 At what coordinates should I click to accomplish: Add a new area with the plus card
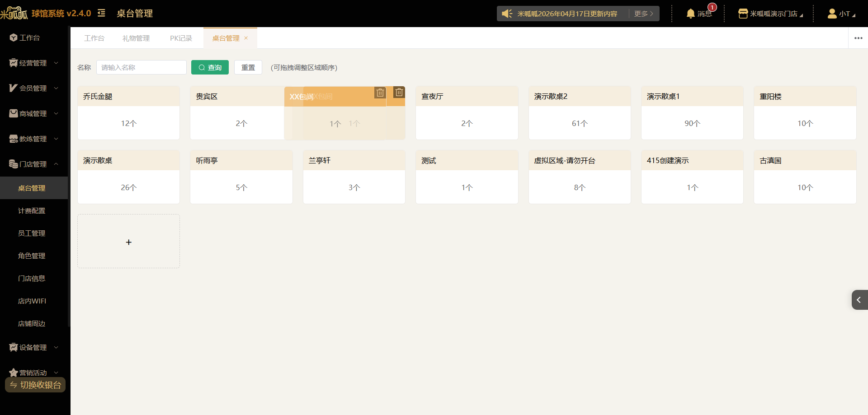128,241
